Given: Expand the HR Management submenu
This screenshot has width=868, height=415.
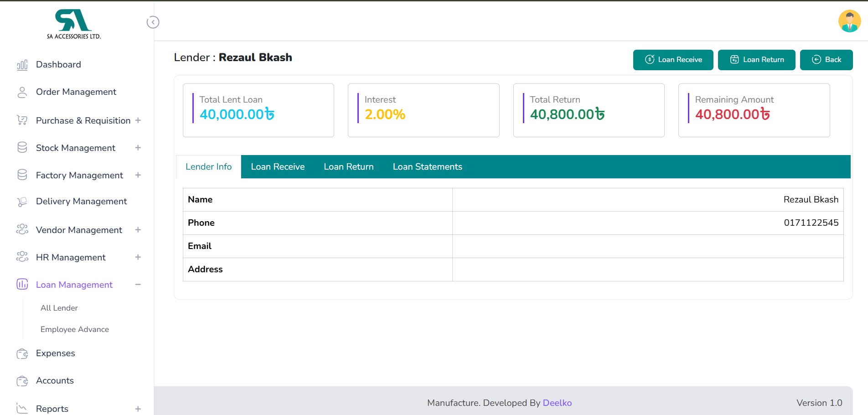Looking at the screenshot, I should tap(138, 257).
